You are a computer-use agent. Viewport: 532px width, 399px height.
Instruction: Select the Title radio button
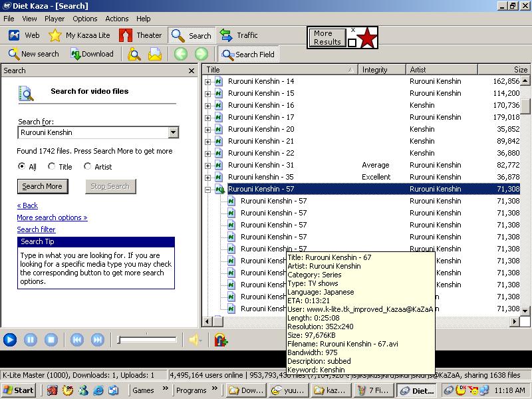point(52,167)
